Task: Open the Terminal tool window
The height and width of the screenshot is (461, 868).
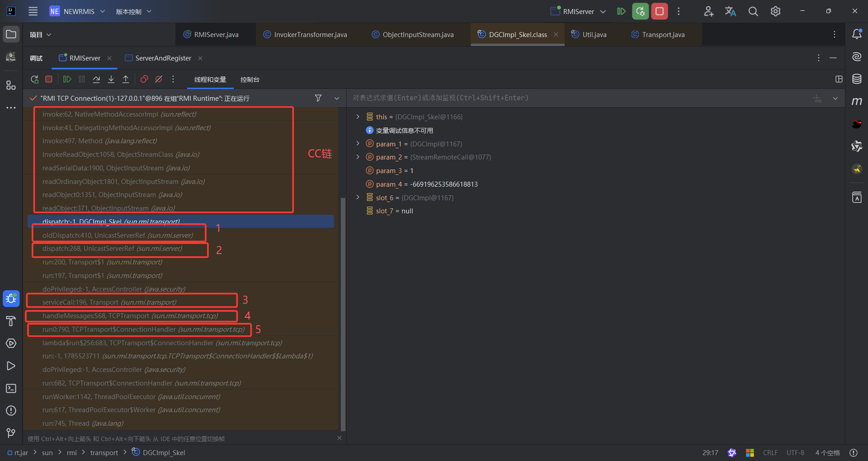Action: tap(11, 388)
